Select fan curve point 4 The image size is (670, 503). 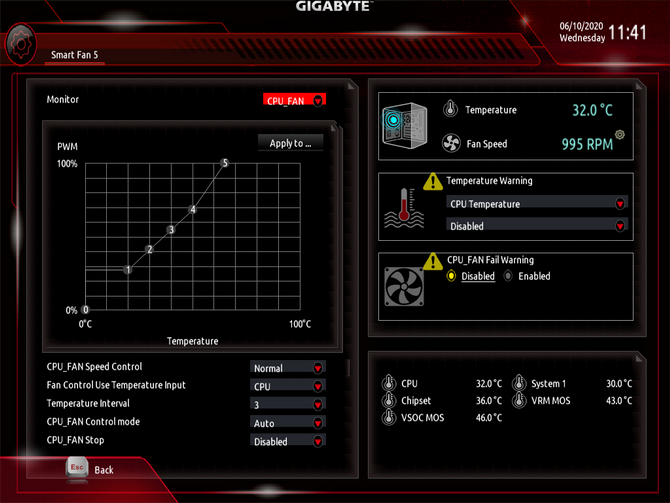(193, 209)
